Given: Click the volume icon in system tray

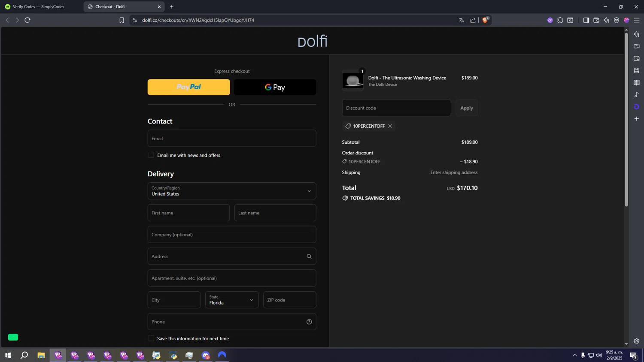Looking at the screenshot, I should click(599, 355).
